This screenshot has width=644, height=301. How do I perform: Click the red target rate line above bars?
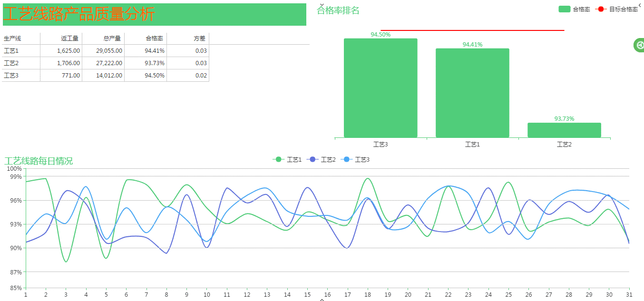pyautogui.click(x=471, y=29)
